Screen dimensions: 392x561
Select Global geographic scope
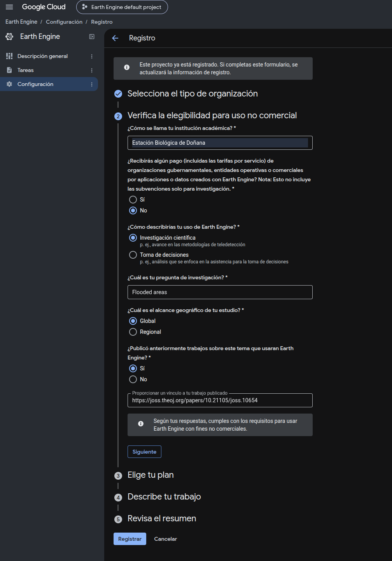pos(133,321)
